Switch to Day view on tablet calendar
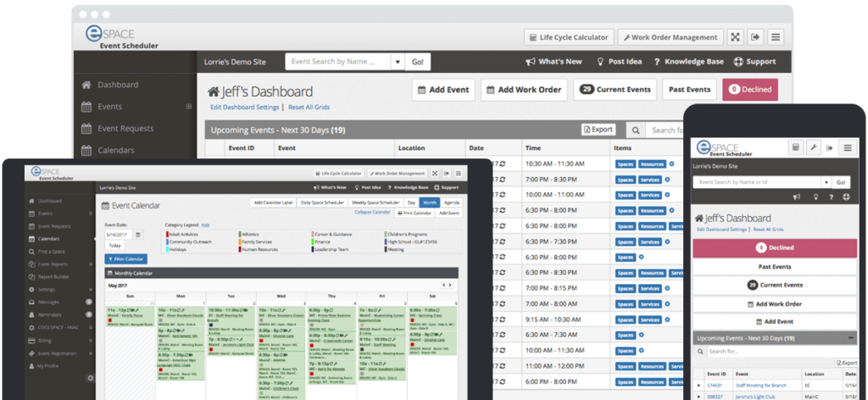 click(411, 203)
